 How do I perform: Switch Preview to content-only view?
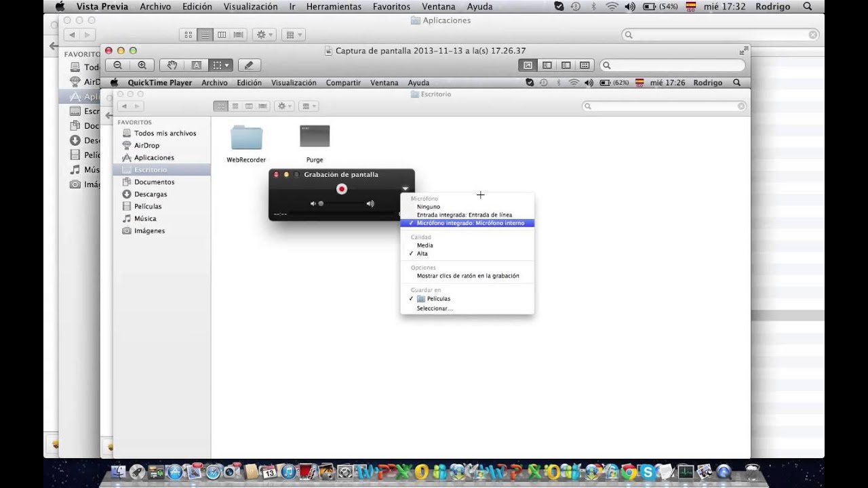pos(528,65)
